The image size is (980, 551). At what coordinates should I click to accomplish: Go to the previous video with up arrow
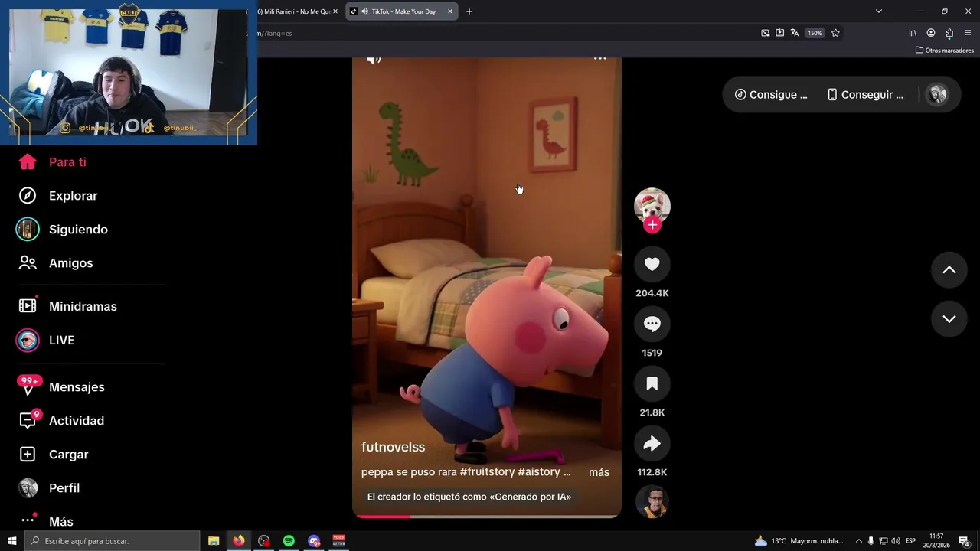[x=949, y=270]
